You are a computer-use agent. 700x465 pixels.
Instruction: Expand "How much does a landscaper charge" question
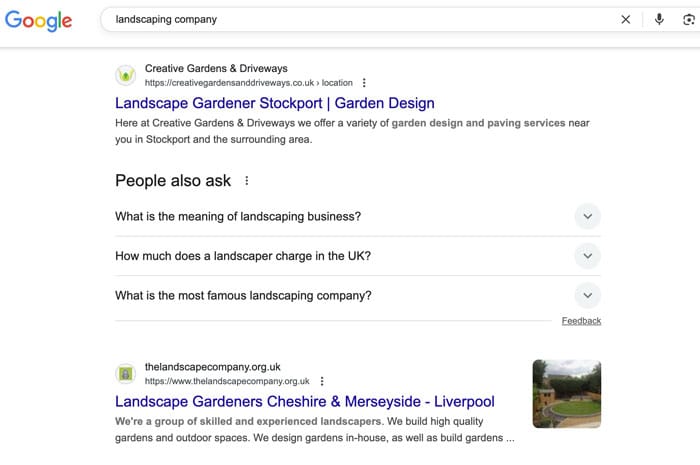[358, 256]
